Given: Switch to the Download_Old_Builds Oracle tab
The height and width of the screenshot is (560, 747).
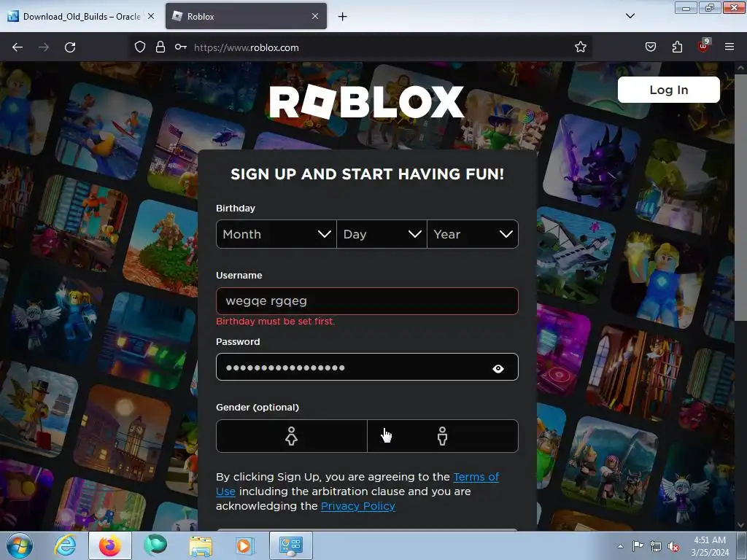Looking at the screenshot, I should coord(81,17).
